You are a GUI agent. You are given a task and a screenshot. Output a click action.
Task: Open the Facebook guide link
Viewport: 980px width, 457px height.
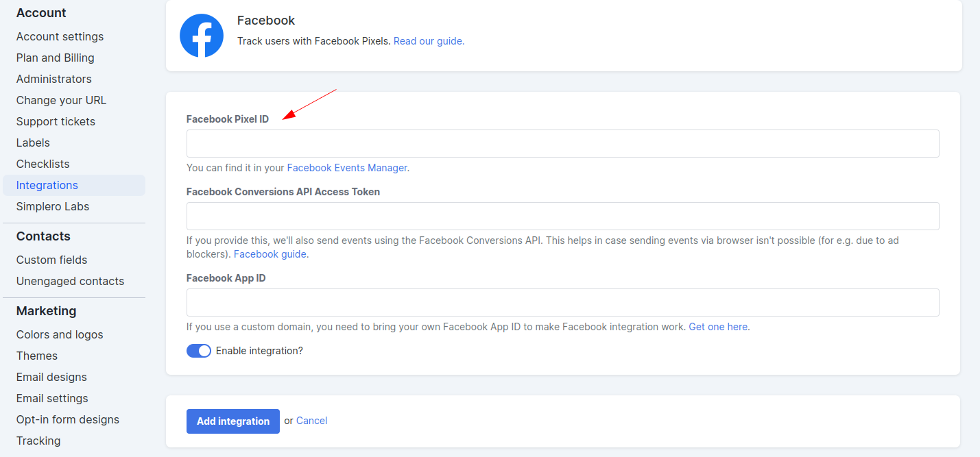pos(271,254)
